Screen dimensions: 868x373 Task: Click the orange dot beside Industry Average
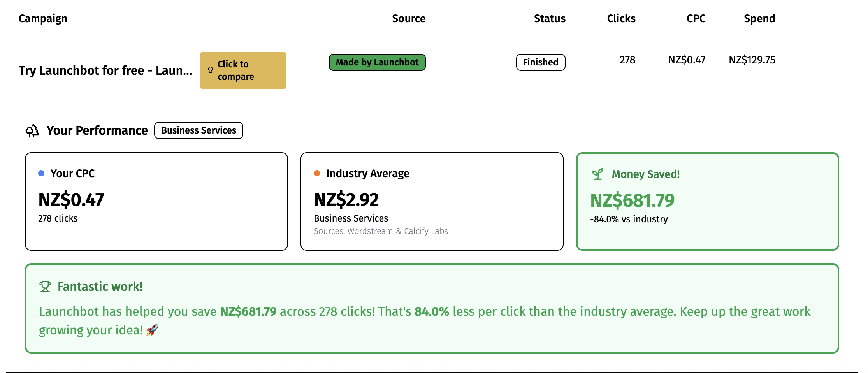coord(317,173)
